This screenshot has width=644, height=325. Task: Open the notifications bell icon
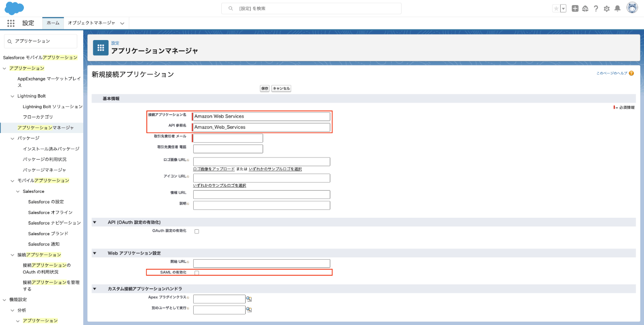point(617,8)
